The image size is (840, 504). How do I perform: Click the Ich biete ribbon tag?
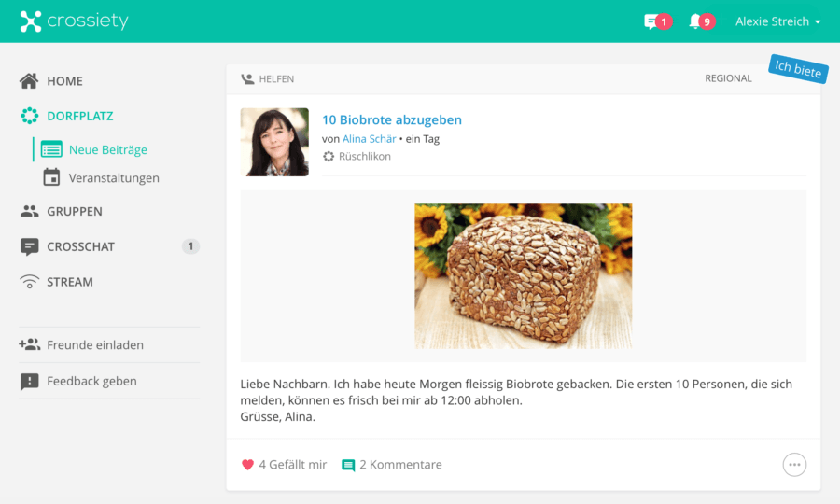[x=798, y=69]
